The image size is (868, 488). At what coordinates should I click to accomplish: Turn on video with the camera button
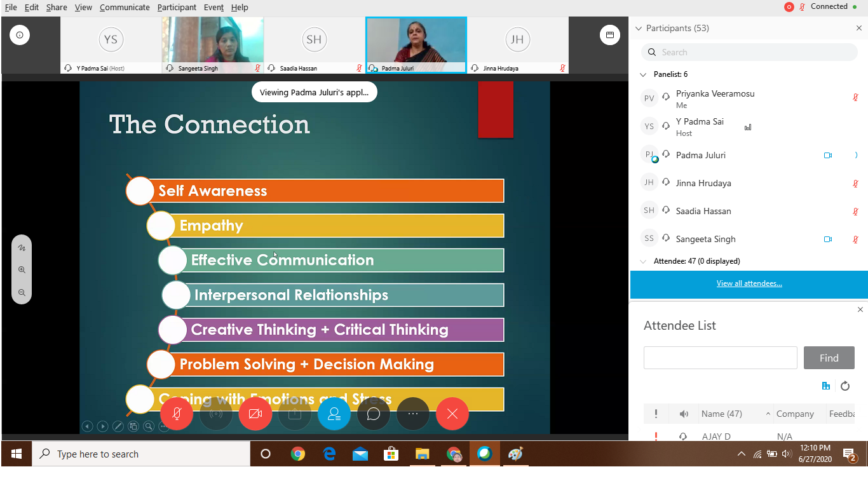pos(255,414)
